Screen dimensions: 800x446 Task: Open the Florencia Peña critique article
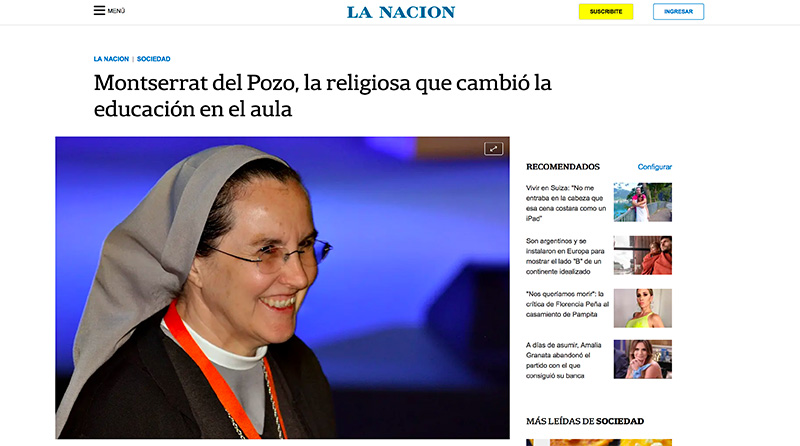pyautogui.click(x=567, y=304)
